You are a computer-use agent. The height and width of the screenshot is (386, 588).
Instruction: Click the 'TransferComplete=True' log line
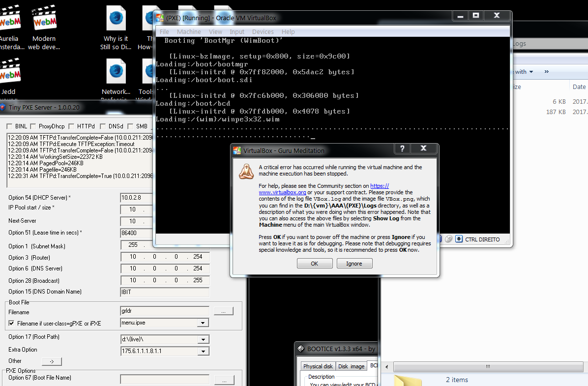(x=80, y=176)
